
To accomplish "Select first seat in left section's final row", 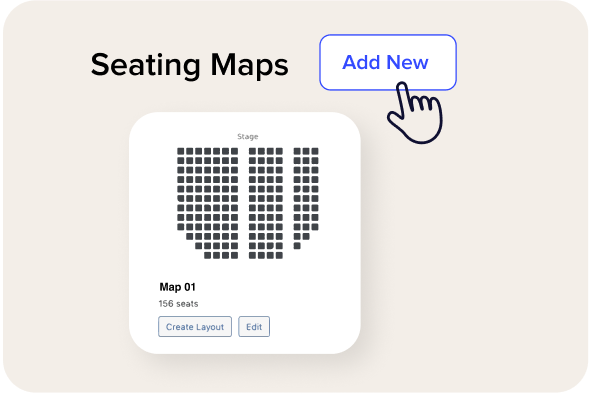I will coord(207,255).
